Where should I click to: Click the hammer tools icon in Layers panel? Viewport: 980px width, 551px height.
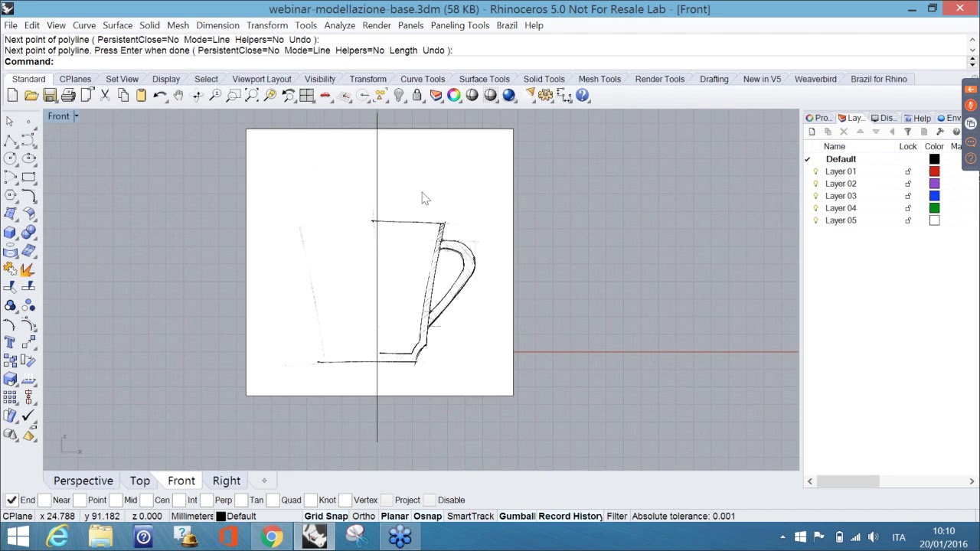tap(940, 132)
